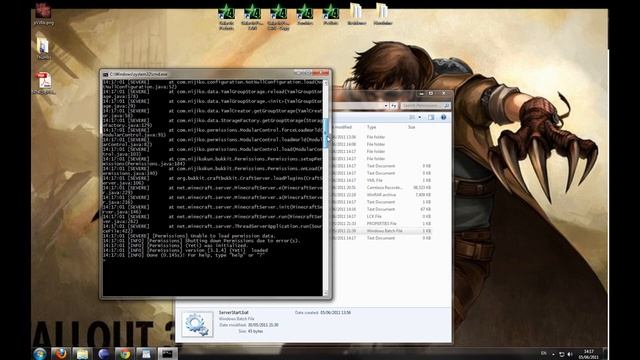Viewport: 640px width, 360px height.
Task: Select the cmd.exe taskbar button
Action: [x=167, y=354]
